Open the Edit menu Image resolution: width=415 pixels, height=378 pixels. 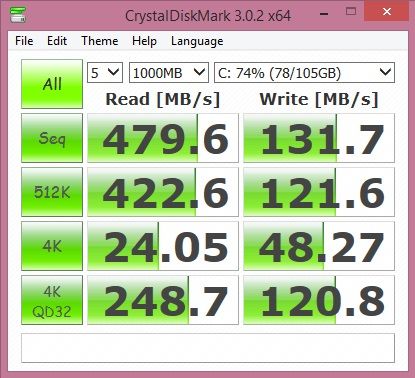57,41
